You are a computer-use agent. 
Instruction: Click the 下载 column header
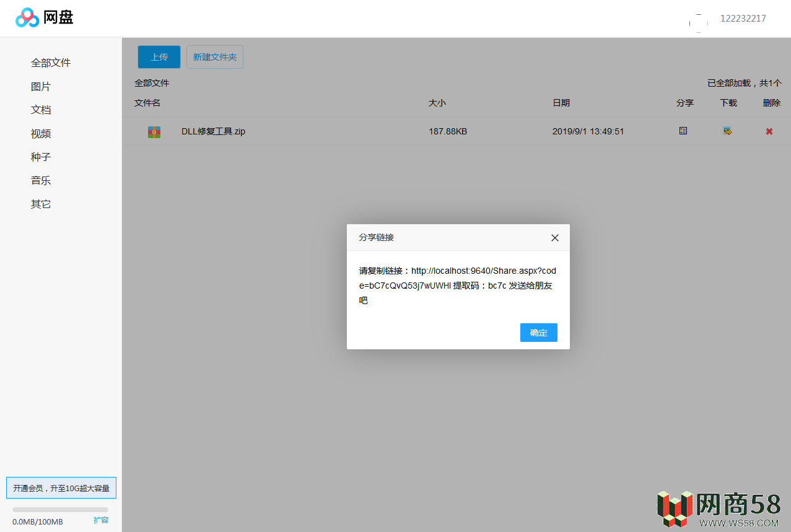[x=728, y=103]
